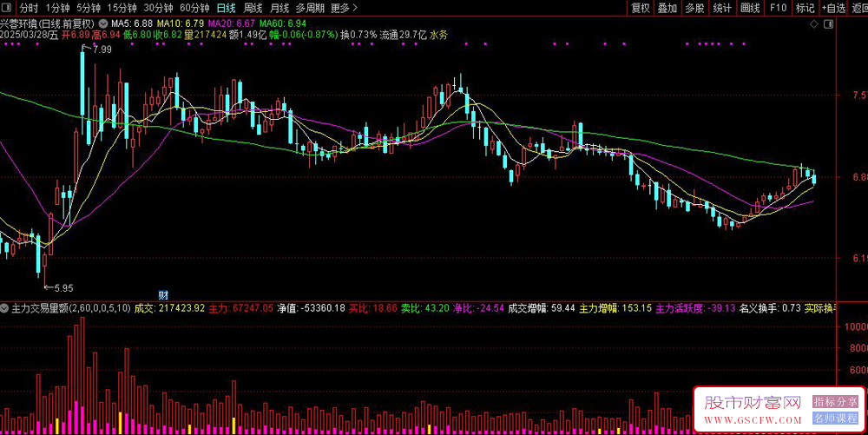Viewport: 868px width, 435px height.
Task: Select the 60分钟 period tab
Action: [194, 8]
